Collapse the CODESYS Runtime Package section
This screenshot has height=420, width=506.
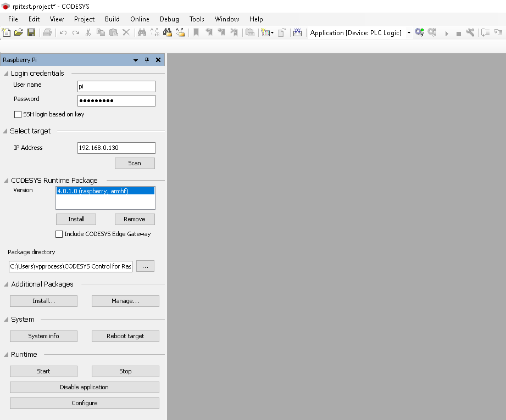click(6, 180)
